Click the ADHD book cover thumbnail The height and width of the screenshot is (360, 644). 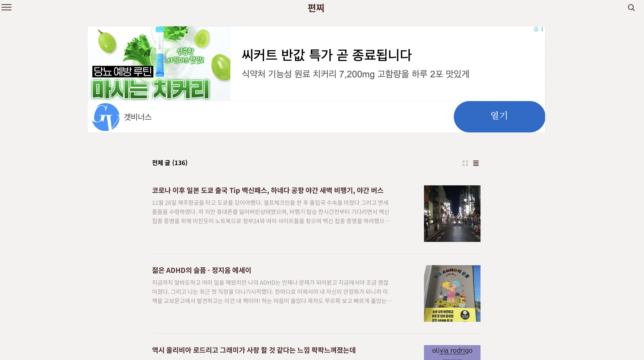452,293
